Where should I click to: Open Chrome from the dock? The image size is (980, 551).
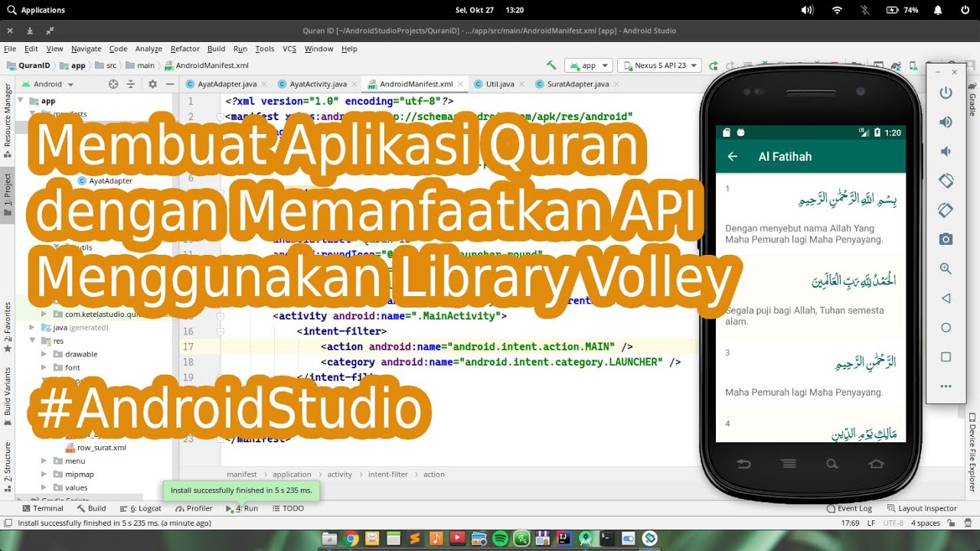[x=351, y=539]
